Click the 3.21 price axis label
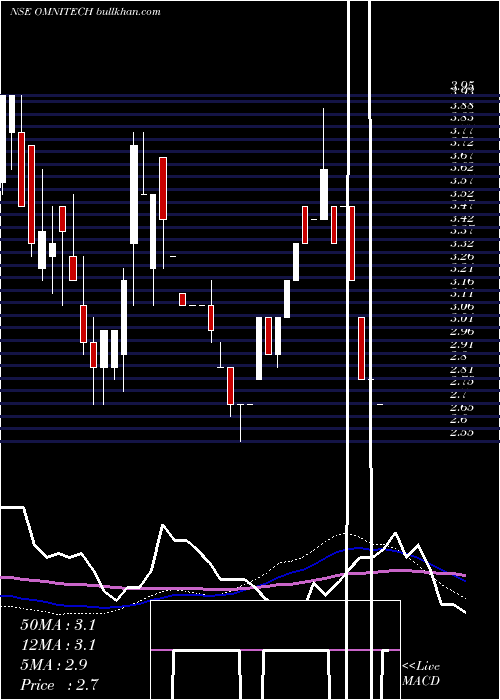The height and width of the screenshot is (700, 500). pos(462,269)
